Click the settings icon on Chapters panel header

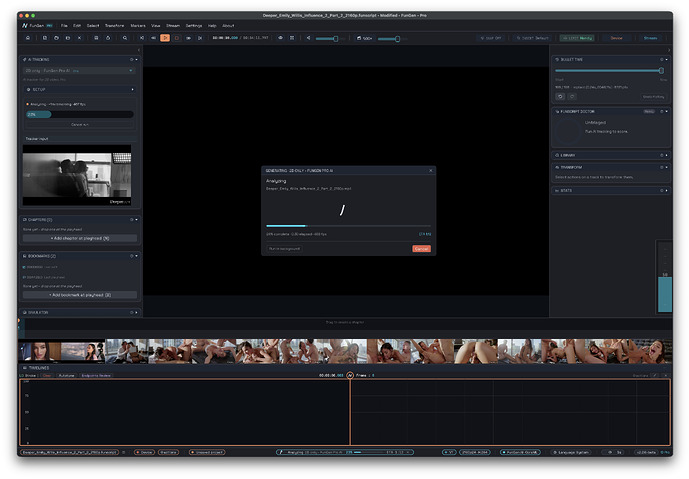131,219
